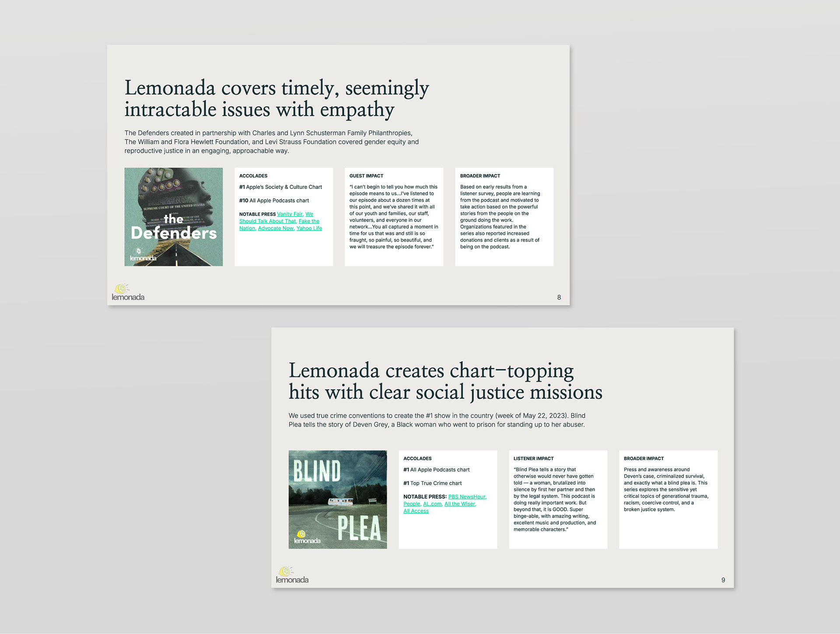This screenshot has width=840, height=634.
Task: Click the Lemonada logo on slide 9 footer
Action: [x=292, y=575]
